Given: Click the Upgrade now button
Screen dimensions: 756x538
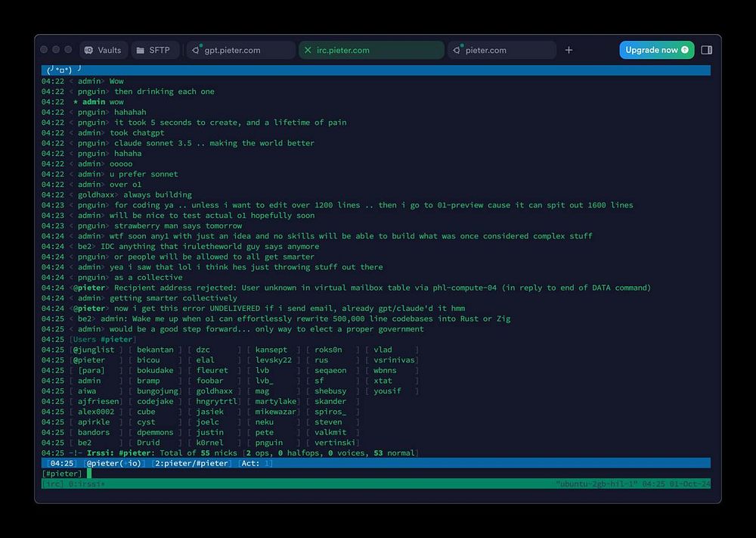Looking at the screenshot, I should pyautogui.click(x=656, y=50).
